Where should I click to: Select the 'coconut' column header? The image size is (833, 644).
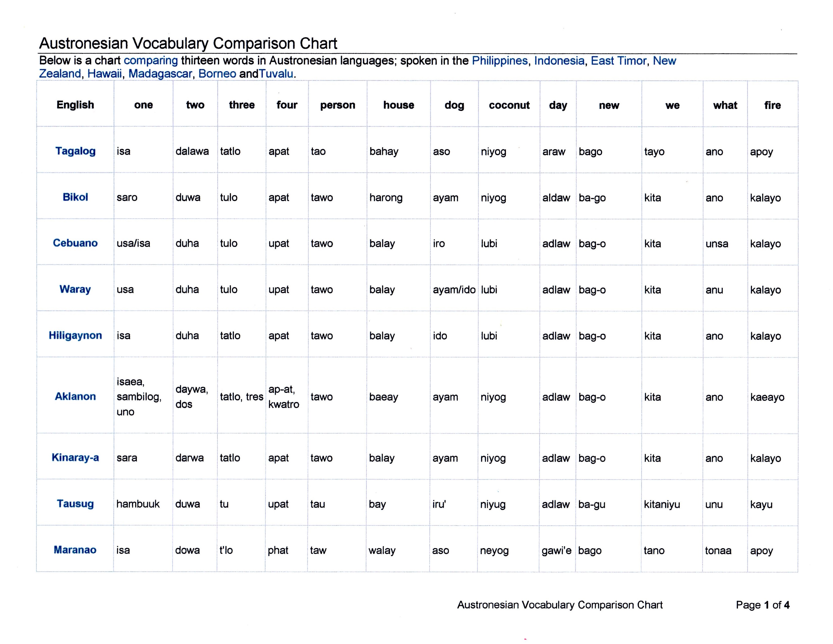coord(509,105)
